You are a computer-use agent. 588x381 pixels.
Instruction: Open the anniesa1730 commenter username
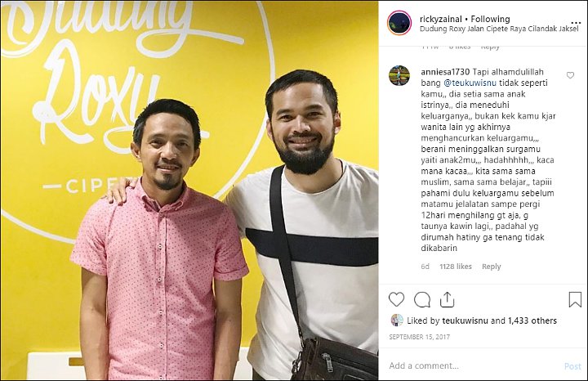click(445, 72)
